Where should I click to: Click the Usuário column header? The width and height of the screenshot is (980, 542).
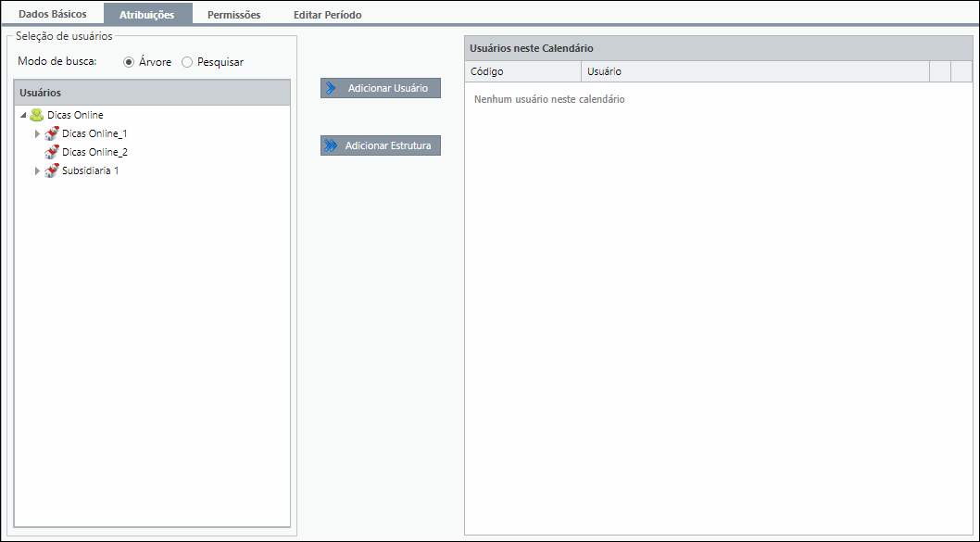coord(755,71)
